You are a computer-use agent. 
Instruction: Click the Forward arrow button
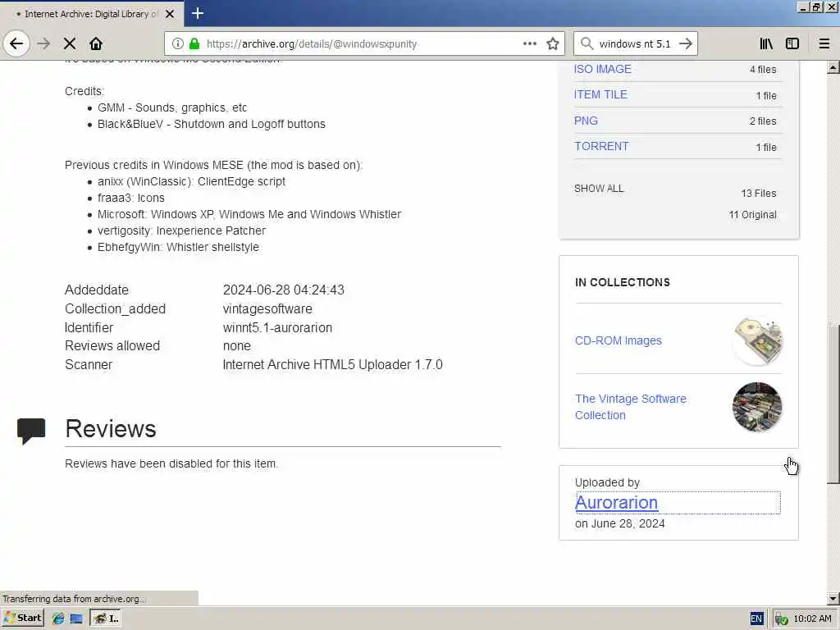click(x=44, y=43)
